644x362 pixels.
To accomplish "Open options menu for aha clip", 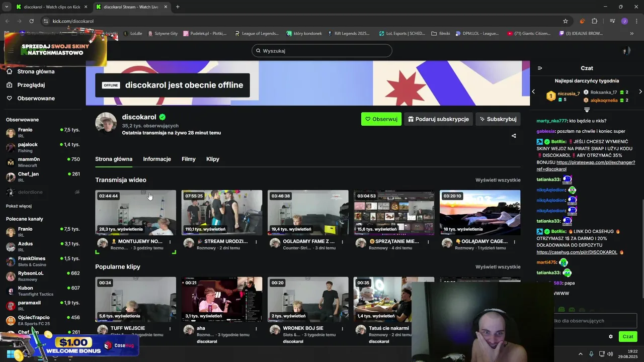I will pyautogui.click(x=256, y=329).
